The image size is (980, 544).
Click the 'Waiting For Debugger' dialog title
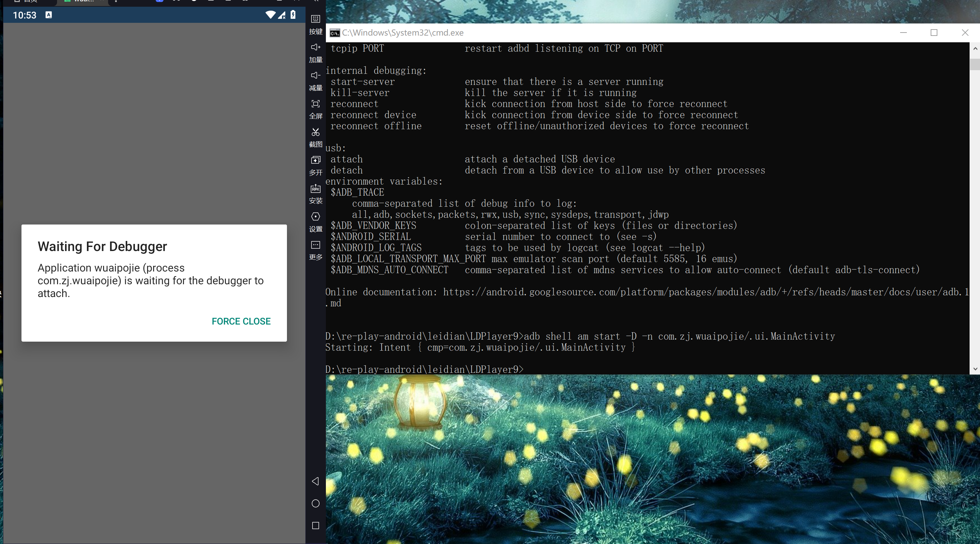pos(102,247)
